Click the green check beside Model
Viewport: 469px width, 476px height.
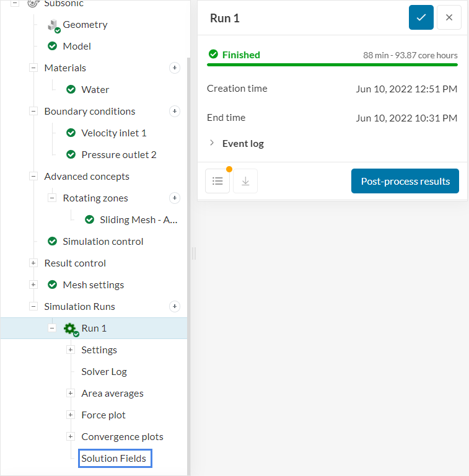[x=53, y=46]
